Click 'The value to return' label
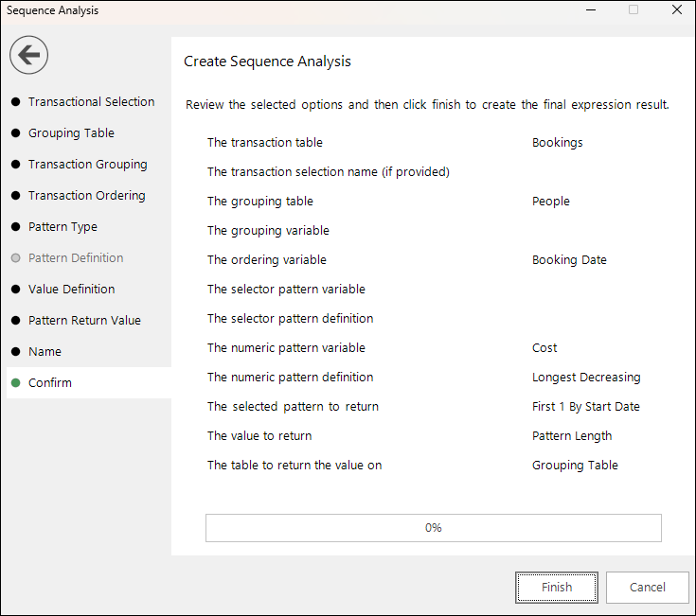Screen dimensions: 696x616 [259, 436]
